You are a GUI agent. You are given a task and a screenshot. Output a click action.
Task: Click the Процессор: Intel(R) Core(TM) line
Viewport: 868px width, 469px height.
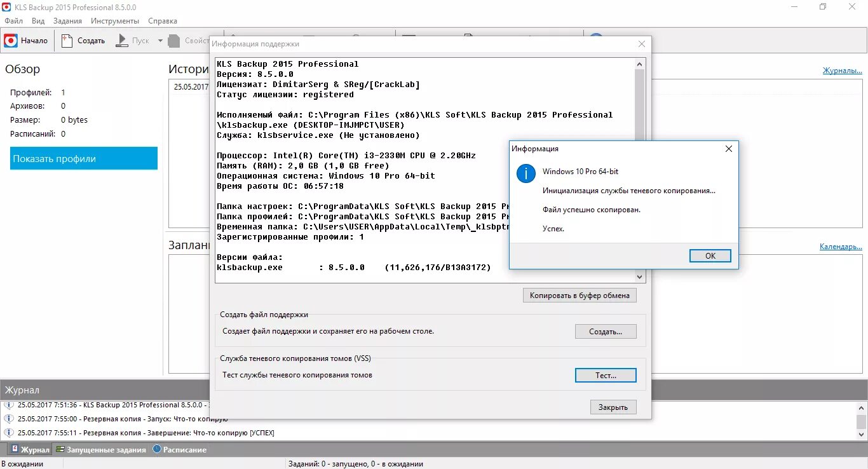[x=346, y=156]
